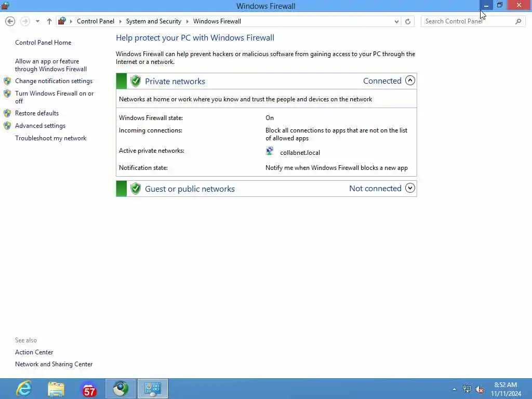This screenshot has height=399, width=532.
Task: Open the red 57 app on taskbar
Action: point(89,389)
